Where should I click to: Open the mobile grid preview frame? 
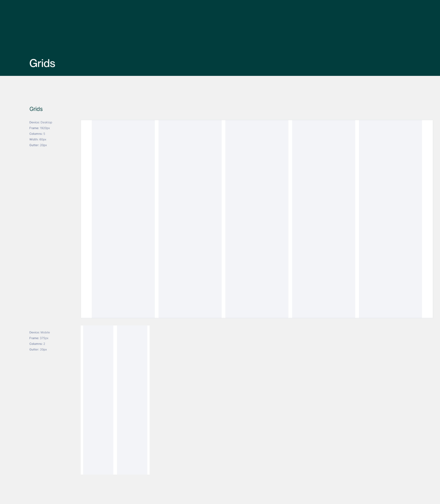coord(115,400)
